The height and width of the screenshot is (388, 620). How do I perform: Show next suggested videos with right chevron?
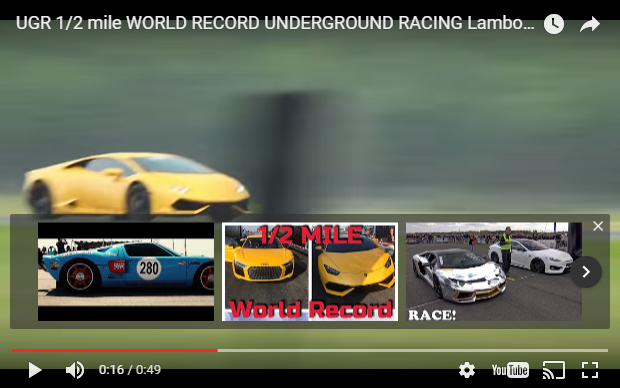pyautogui.click(x=586, y=272)
